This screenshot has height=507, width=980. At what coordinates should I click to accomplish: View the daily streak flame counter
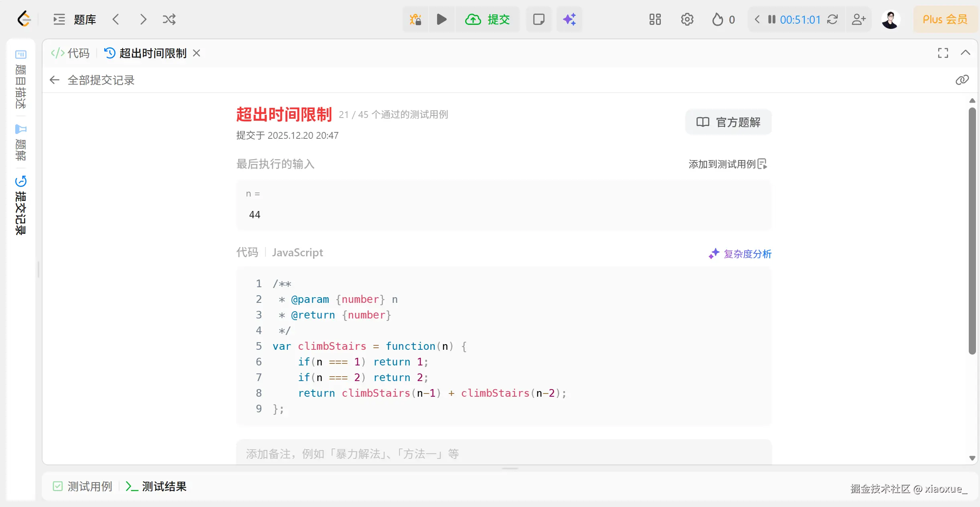coord(723,19)
